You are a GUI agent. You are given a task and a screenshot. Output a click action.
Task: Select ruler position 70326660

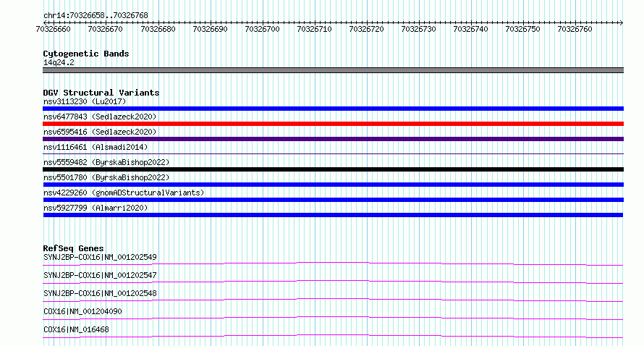pyautogui.click(x=54, y=29)
